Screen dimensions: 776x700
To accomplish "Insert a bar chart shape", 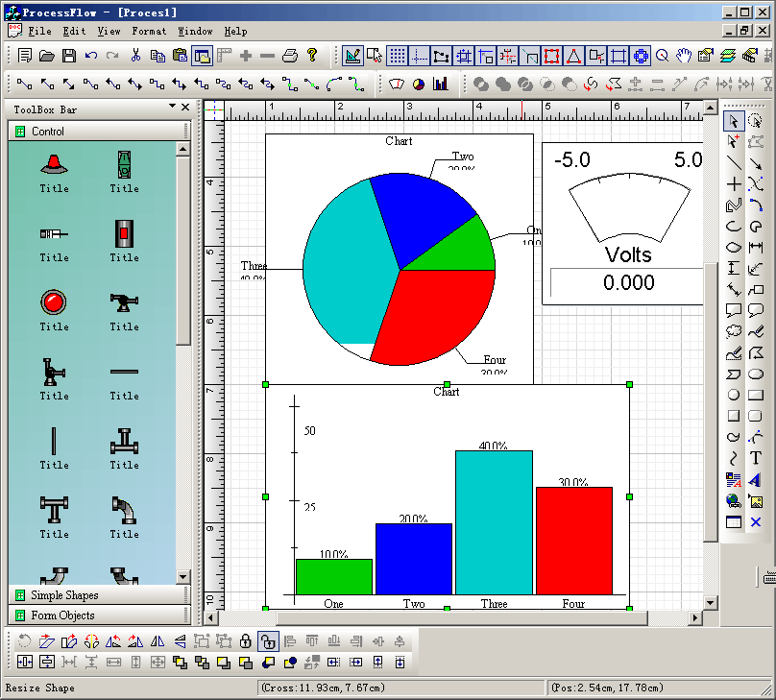I will pos(440,84).
